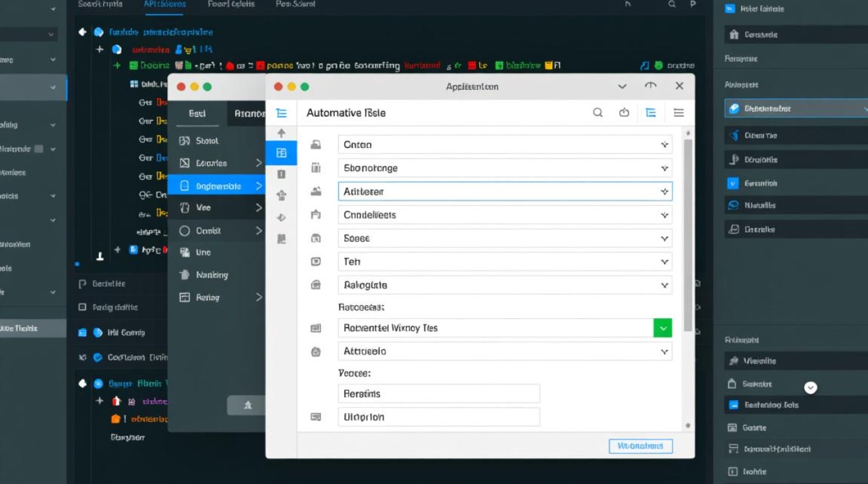Click the power icon beside the search icon
868x484 pixels.
tap(624, 113)
